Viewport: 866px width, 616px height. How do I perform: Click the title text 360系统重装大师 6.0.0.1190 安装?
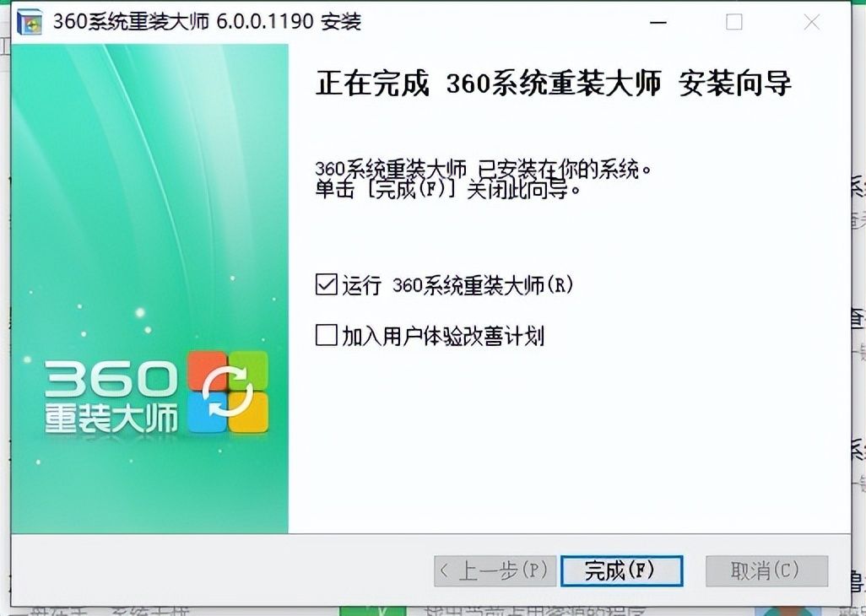[x=207, y=22]
